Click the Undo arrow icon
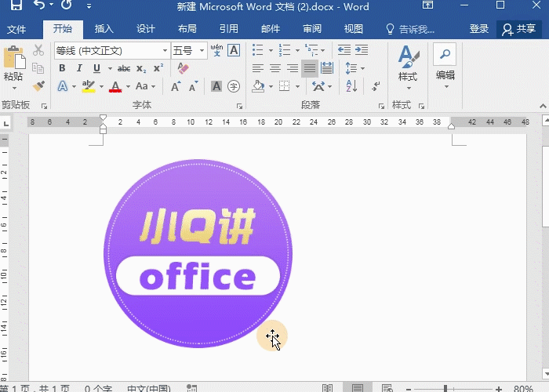The image size is (549, 392). coord(39,5)
